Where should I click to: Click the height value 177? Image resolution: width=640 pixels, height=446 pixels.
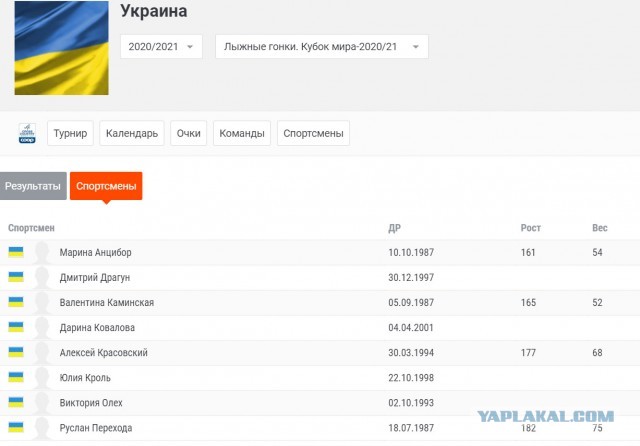[528, 353]
